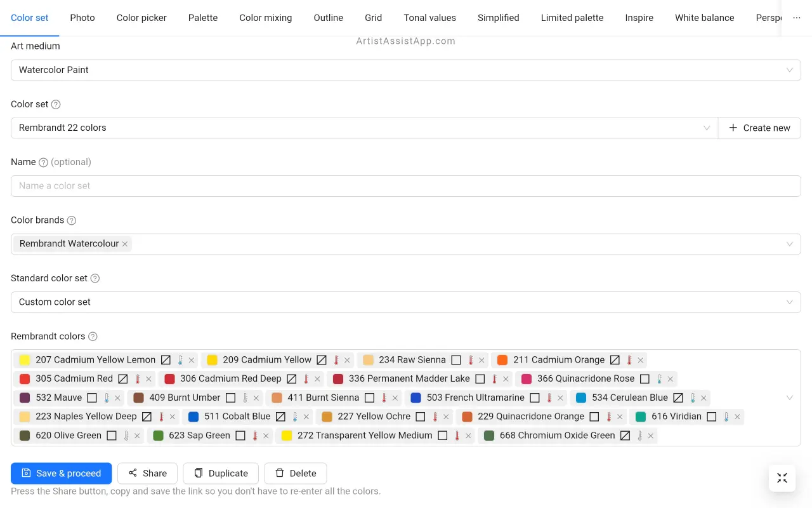This screenshot has width=812, height=508.
Task: Remove the 234 Raw Sienna color tag
Action: (481, 361)
